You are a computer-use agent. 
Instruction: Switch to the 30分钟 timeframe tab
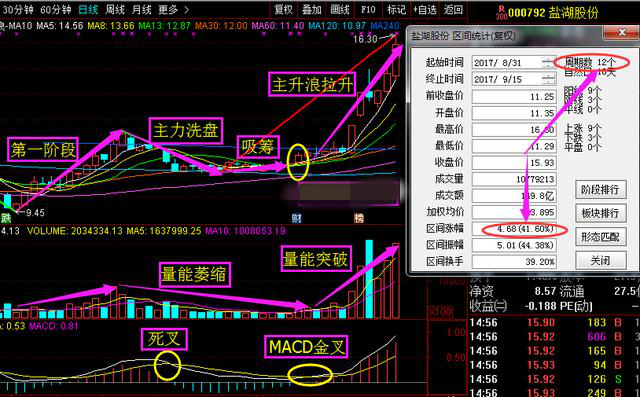[x=18, y=9]
